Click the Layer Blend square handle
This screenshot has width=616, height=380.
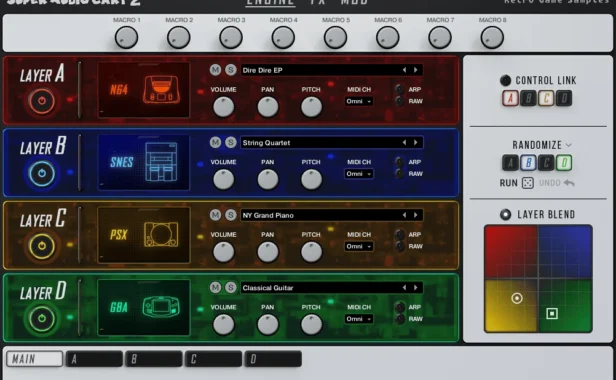(552, 314)
